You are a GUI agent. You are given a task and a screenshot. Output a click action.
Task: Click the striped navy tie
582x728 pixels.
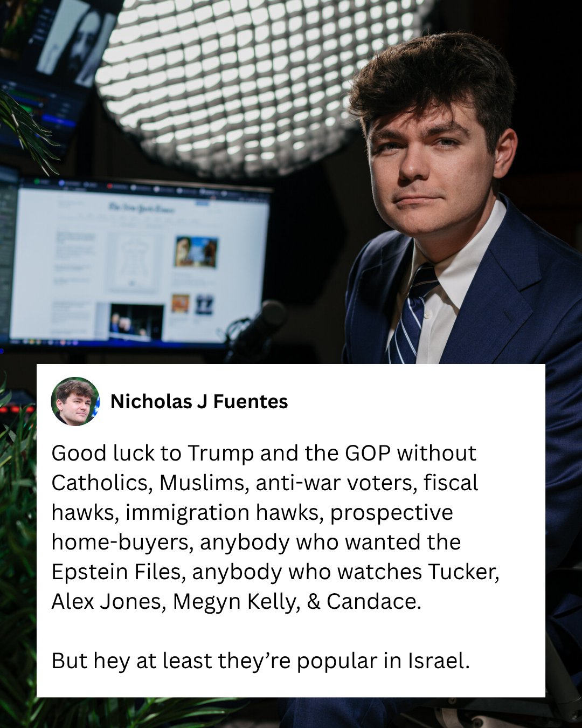click(413, 314)
